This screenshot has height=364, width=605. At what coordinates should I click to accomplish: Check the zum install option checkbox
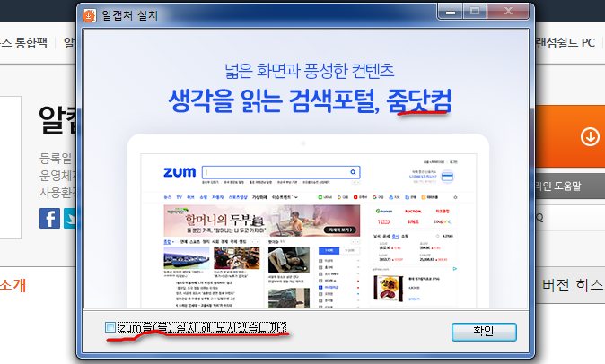[x=110, y=327]
